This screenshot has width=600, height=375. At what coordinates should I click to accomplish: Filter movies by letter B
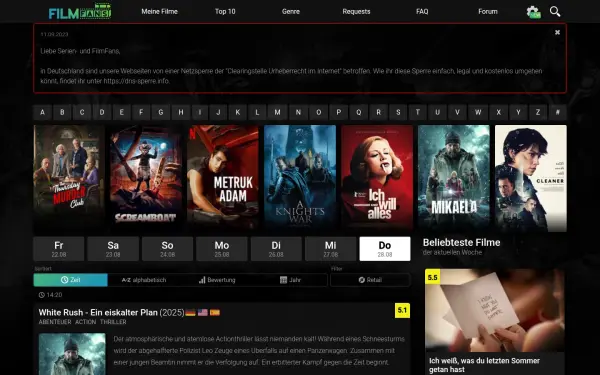click(62, 112)
